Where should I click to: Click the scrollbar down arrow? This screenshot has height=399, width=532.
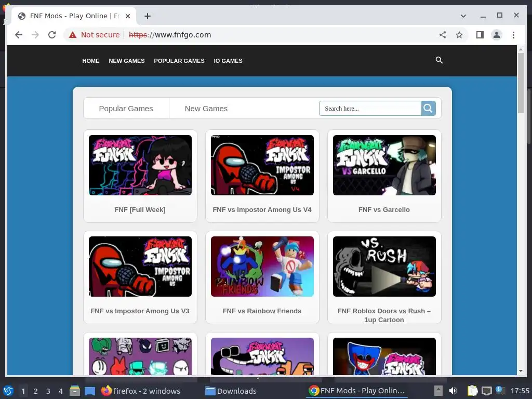(521, 371)
